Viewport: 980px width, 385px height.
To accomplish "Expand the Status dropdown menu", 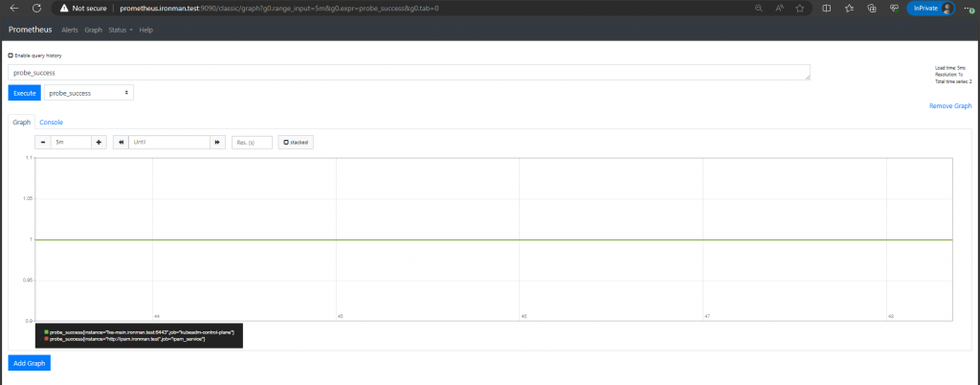I will click(x=120, y=30).
